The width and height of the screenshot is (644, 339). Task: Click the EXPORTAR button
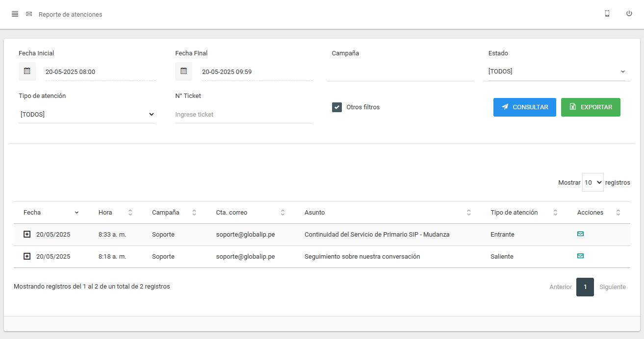point(591,107)
